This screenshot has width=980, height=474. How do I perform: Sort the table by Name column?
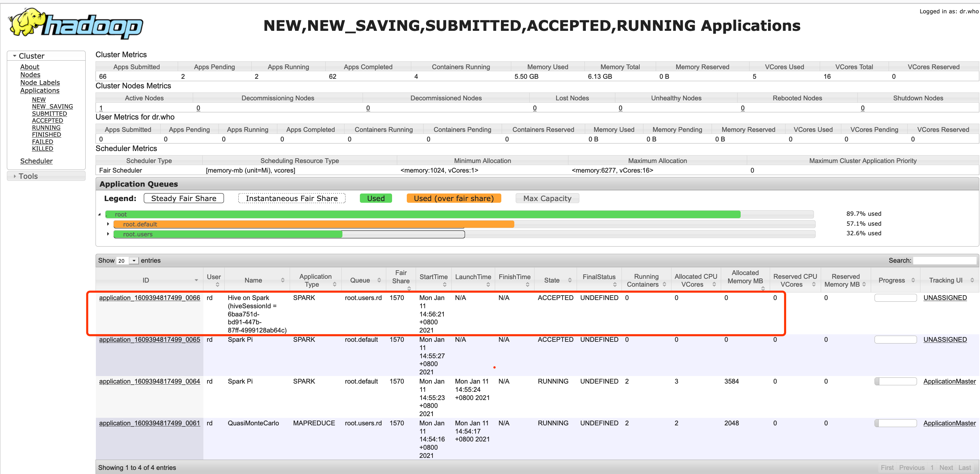click(257, 280)
